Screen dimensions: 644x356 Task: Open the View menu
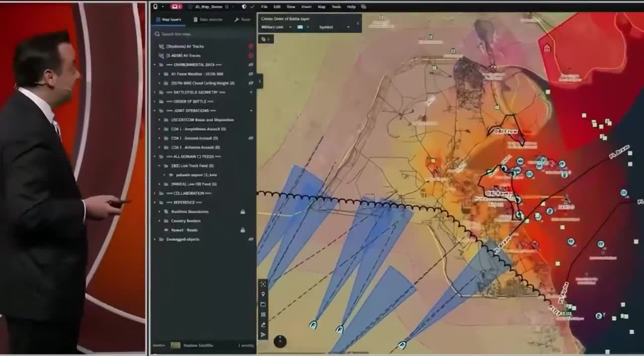[291, 7]
